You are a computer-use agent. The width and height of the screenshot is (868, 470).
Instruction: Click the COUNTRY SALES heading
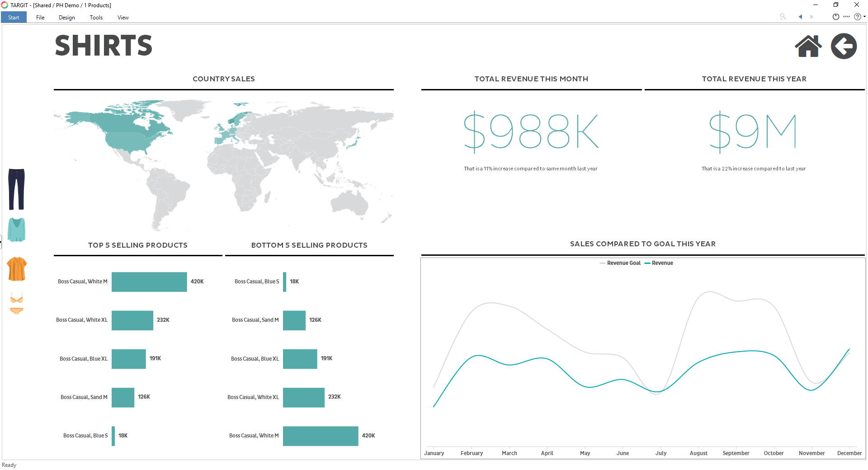click(224, 79)
